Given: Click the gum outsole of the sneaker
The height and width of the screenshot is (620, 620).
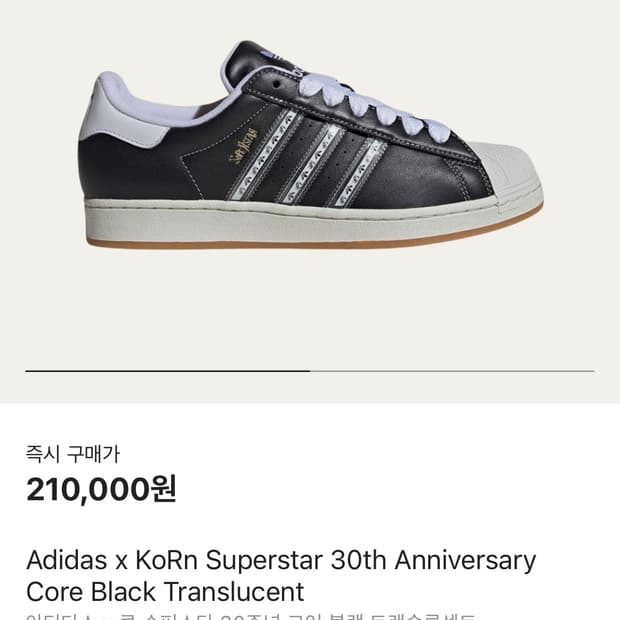Looking at the screenshot, I should pyautogui.click(x=300, y=242).
